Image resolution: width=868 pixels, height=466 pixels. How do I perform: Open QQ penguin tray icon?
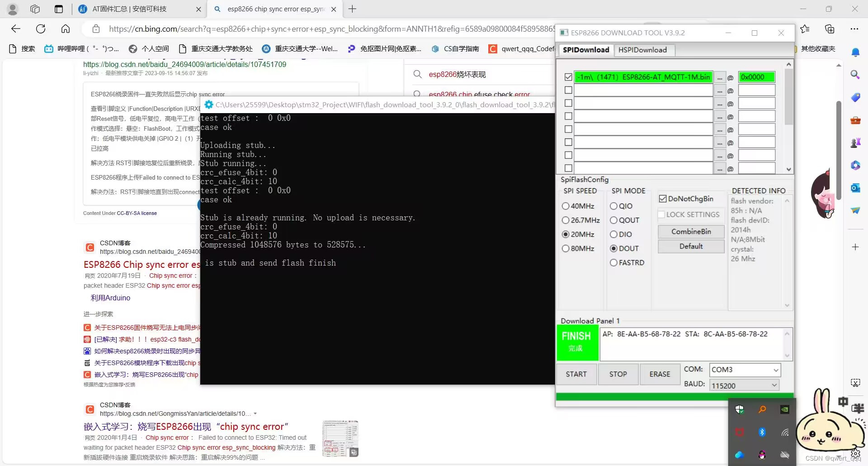tap(762, 455)
